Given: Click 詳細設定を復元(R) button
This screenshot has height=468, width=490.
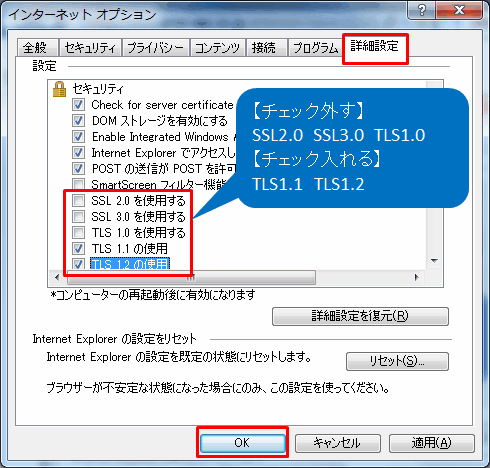Looking at the screenshot, I should point(360,316).
